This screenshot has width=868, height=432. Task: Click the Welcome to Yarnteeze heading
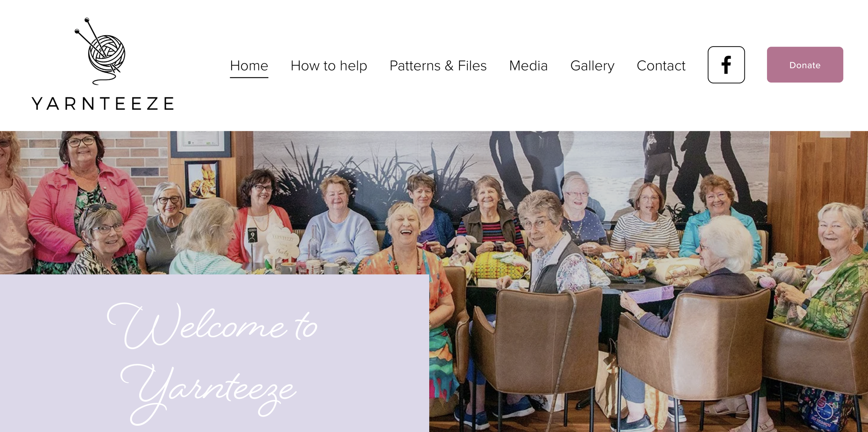(x=212, y=363)
